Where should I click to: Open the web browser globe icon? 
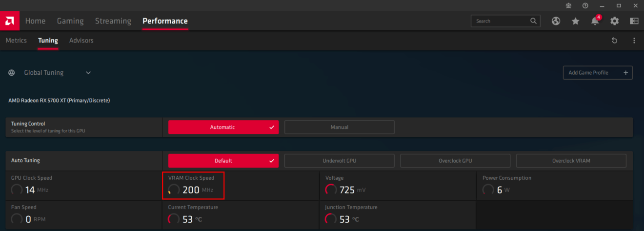point(556,21)
